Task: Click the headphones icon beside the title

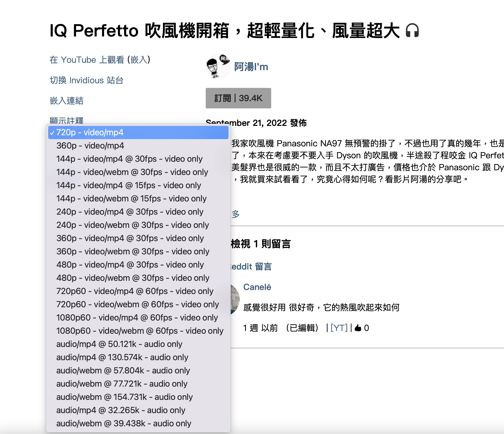Action: tap(412, 31)
